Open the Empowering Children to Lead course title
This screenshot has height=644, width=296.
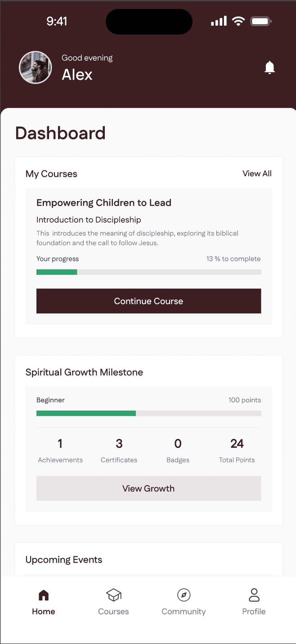click(104, 203)
